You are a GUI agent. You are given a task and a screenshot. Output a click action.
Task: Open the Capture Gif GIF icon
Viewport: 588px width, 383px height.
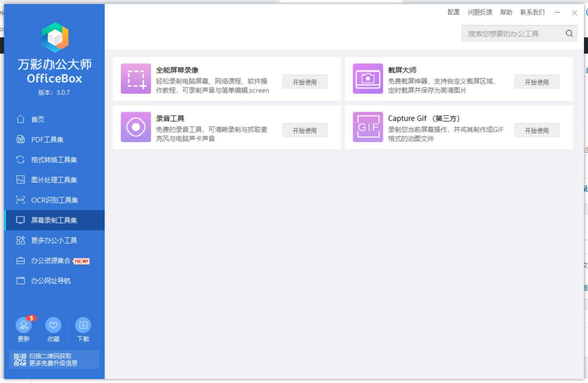pyautogui.click(x=368, y=127)
